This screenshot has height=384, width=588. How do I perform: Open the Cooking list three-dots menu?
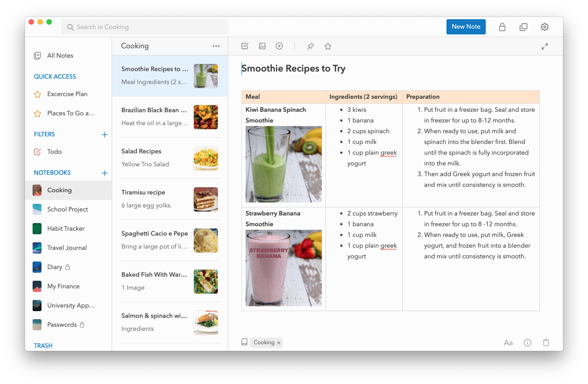click(x=216, y=46)
